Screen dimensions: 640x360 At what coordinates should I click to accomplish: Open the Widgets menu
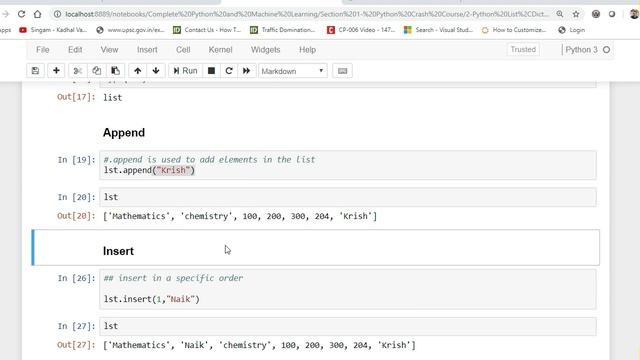(265, 50)
